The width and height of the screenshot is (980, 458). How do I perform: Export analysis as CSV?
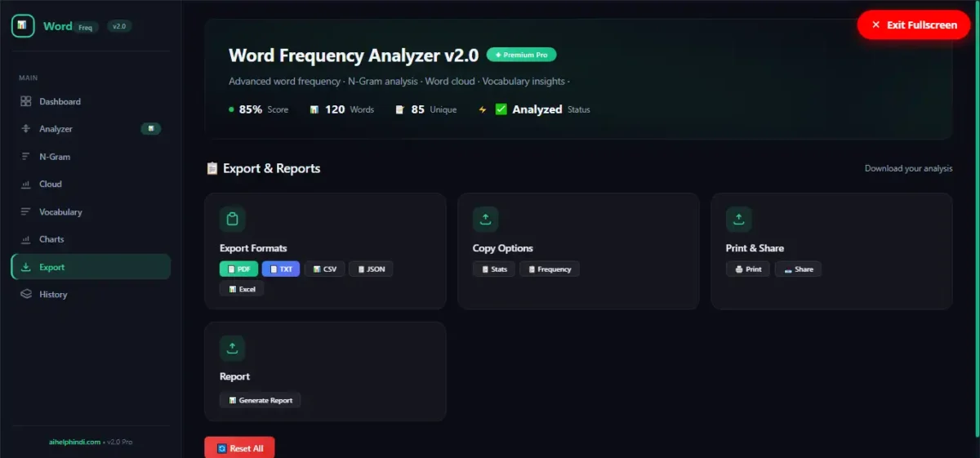324,269
